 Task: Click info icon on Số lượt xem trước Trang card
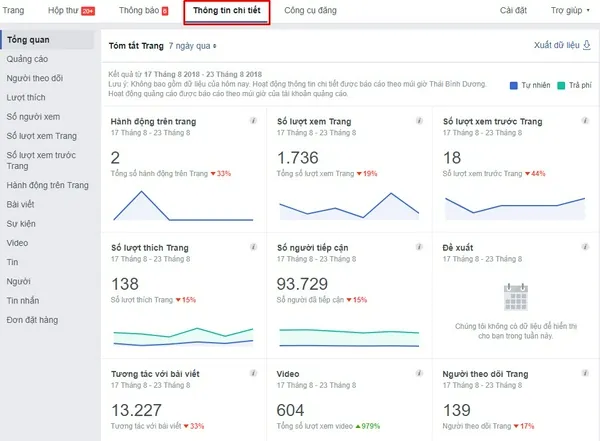586,121
